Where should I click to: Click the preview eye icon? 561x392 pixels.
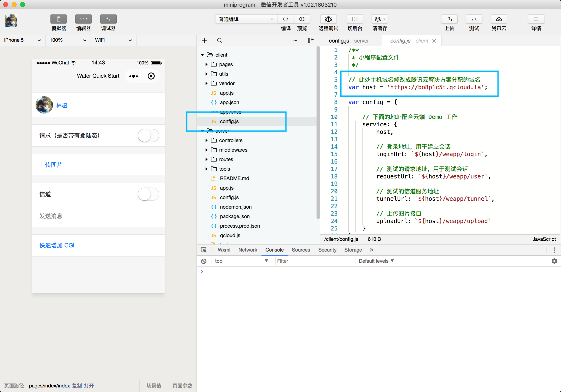(x=302, y=19)
